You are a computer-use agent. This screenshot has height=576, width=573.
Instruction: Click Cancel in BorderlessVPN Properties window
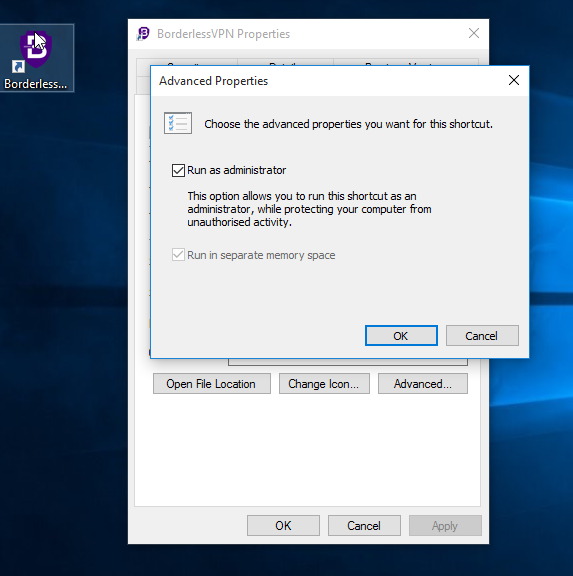click(x=364, y=525)
